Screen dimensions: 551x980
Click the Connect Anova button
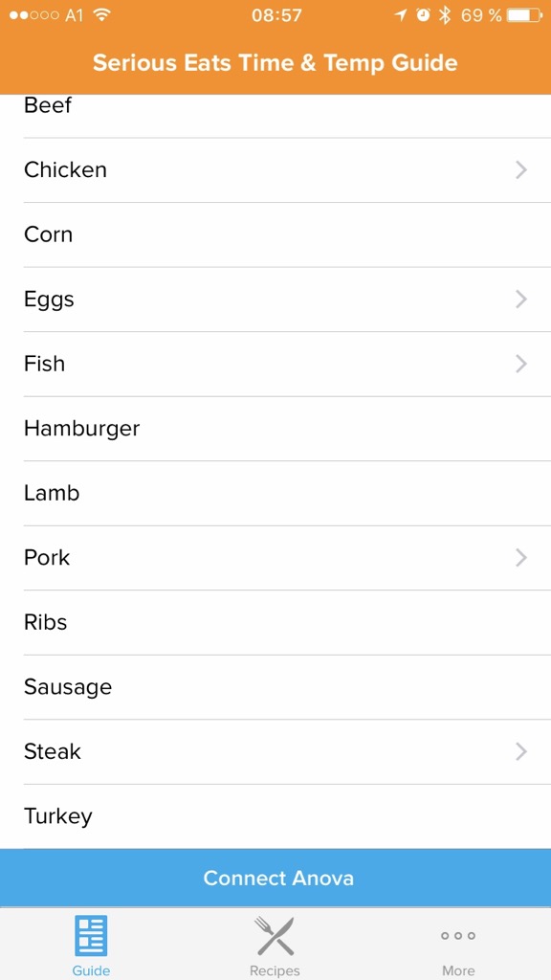pos(275,878)
